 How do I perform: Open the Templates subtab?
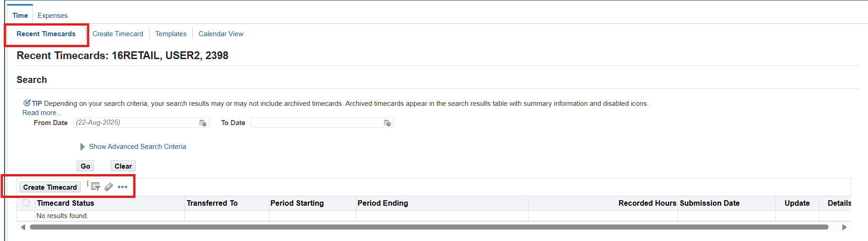click(171, 34)
